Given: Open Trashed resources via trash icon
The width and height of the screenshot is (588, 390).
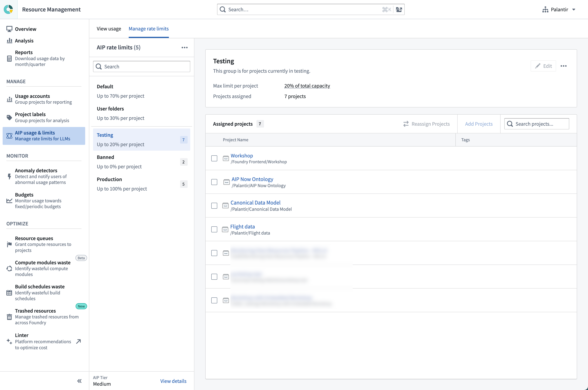Looking at the screenshot, I should click(9, 317).
